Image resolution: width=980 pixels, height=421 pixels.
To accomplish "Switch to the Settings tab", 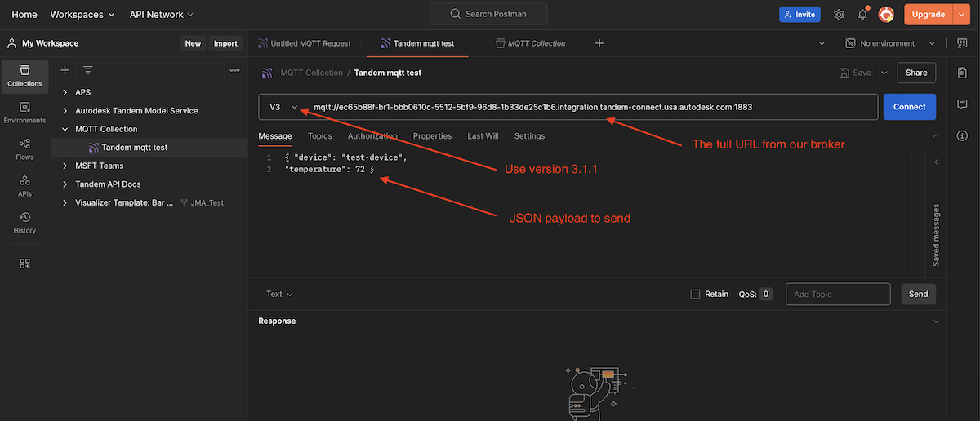I will [x=529, y=136].
